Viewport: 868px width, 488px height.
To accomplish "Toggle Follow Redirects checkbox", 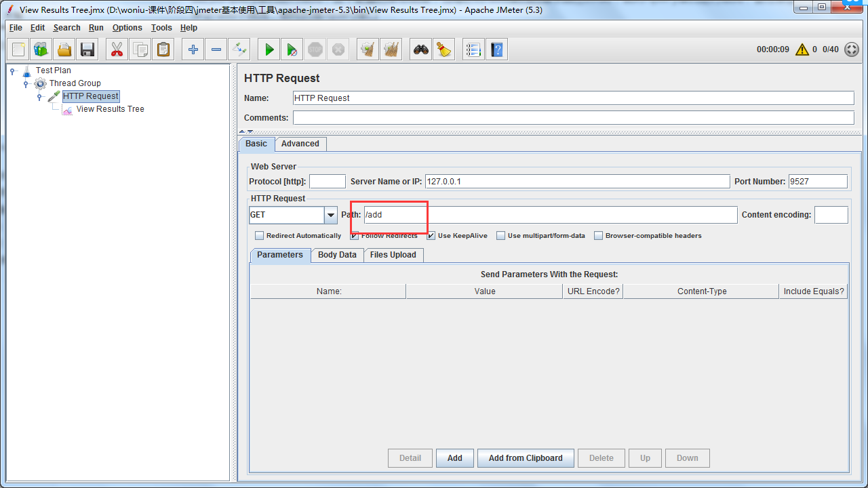I will click(354, 236).
